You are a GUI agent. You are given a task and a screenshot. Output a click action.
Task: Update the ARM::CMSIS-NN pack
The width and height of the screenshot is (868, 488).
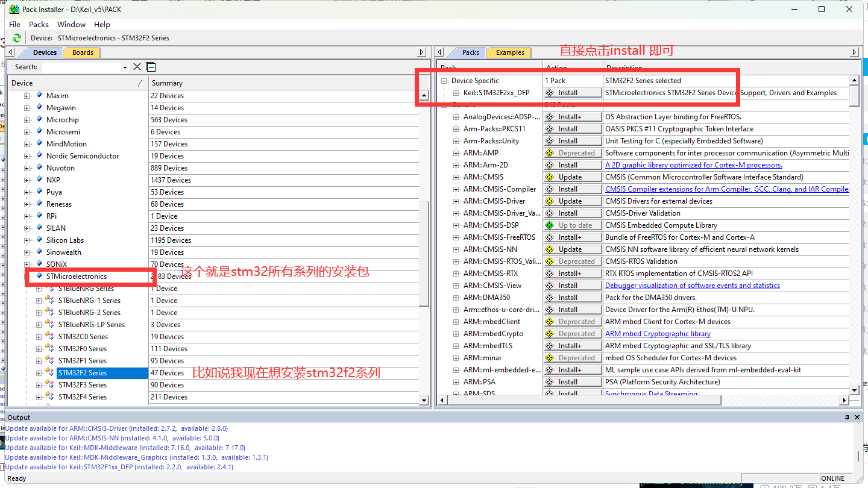[x=573, y=249]
